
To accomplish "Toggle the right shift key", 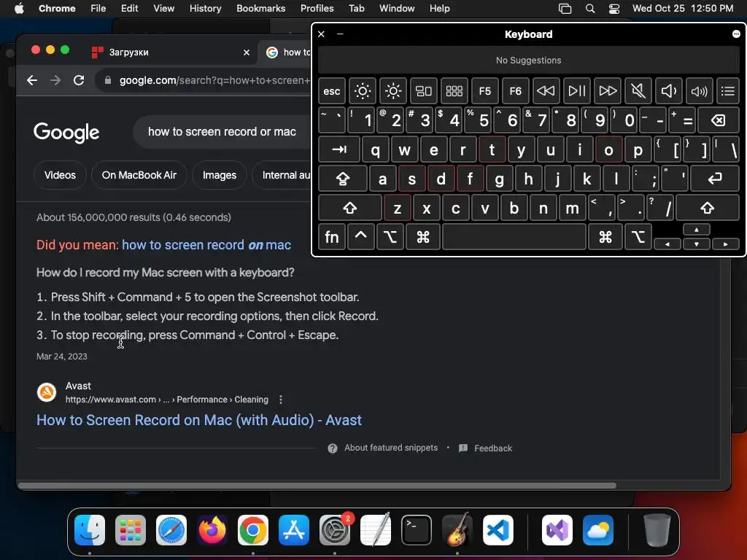I will tap(708, 208).
